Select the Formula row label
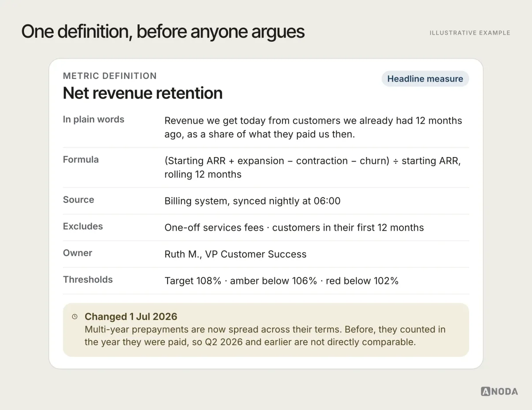The image size is (532, 410). [x=81, y=159]
